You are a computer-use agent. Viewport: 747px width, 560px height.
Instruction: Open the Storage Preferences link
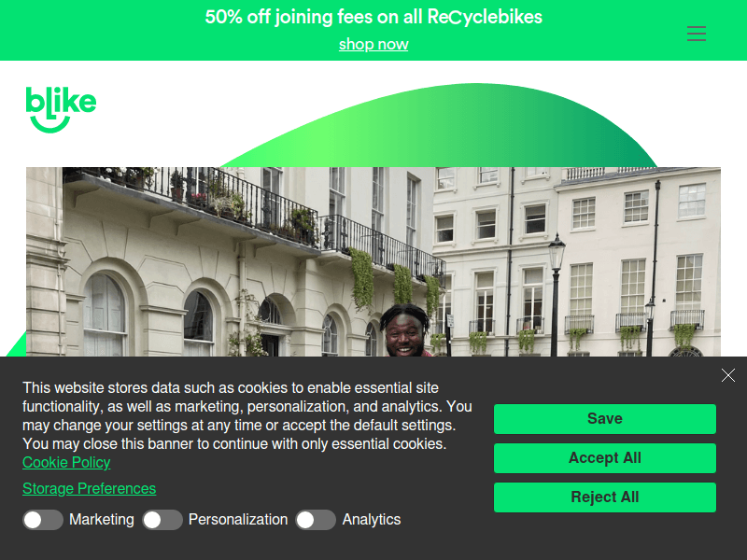click(89, 488)
